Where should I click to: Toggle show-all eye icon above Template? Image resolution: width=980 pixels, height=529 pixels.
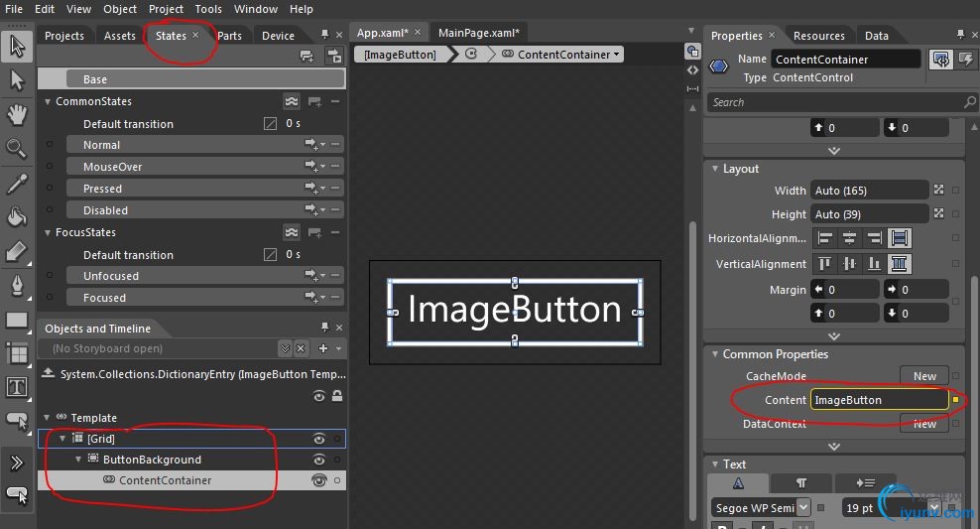(x=318, y=396)
